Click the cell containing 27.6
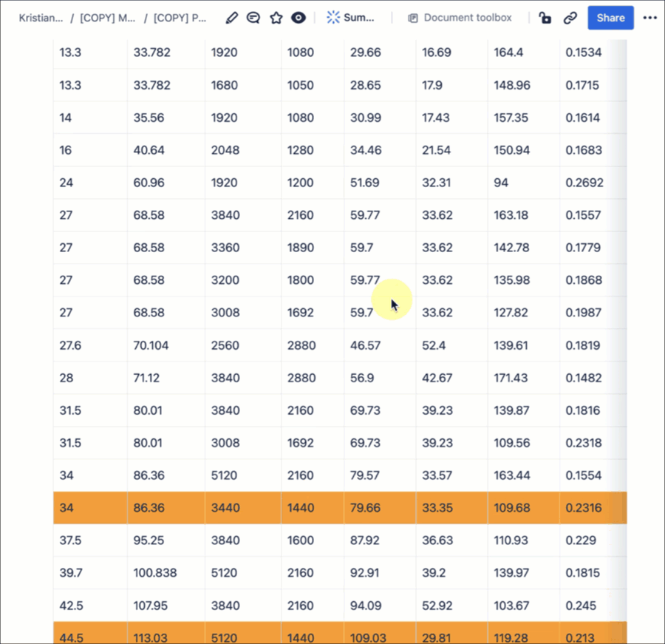This screenshot has height=644, width=665. (70, 345)
